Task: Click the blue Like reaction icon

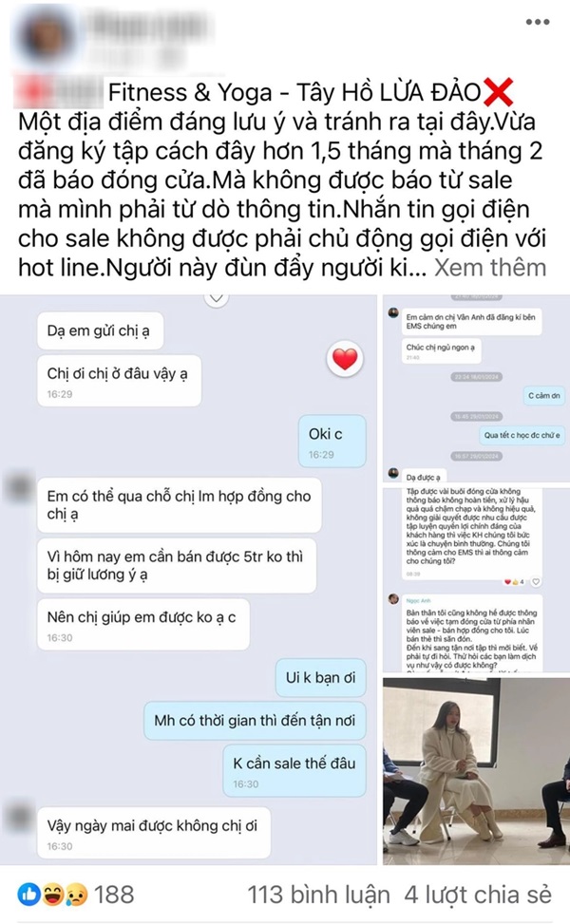Action: (29, 895)
